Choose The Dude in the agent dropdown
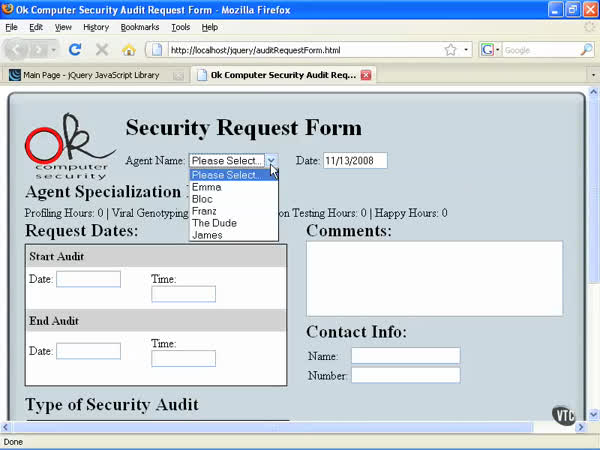The image size is (600, 450). [214, 223]
